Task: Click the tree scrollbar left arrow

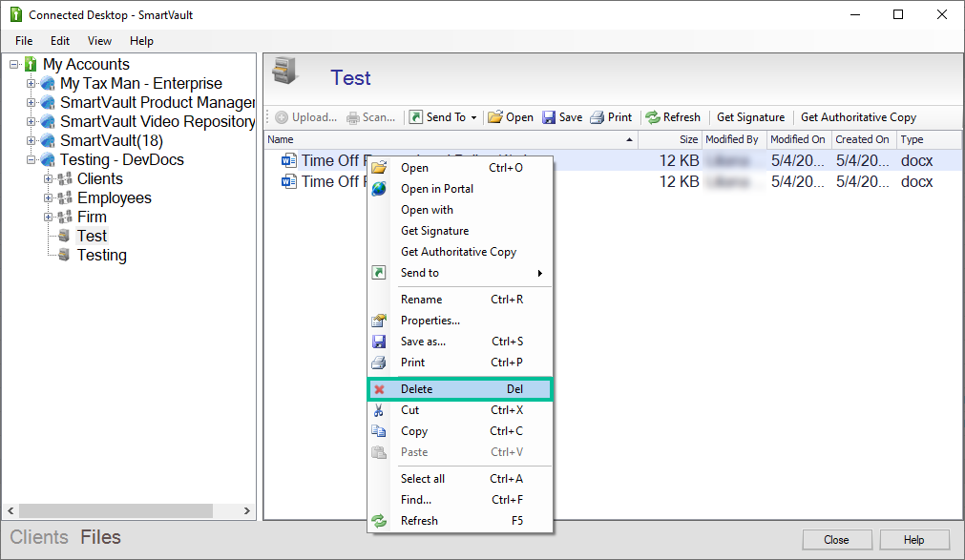Action: click(10, 510)
